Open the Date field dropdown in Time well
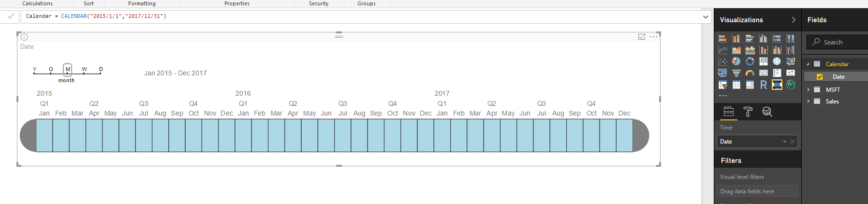This screenshot has width=868, height=204. (784, 142)
